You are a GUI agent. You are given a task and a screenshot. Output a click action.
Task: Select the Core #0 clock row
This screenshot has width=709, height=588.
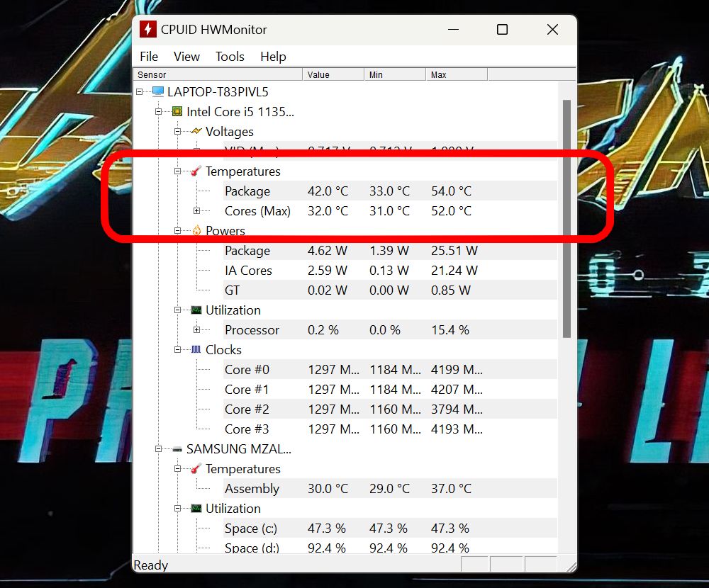click(x=391, y=370)
